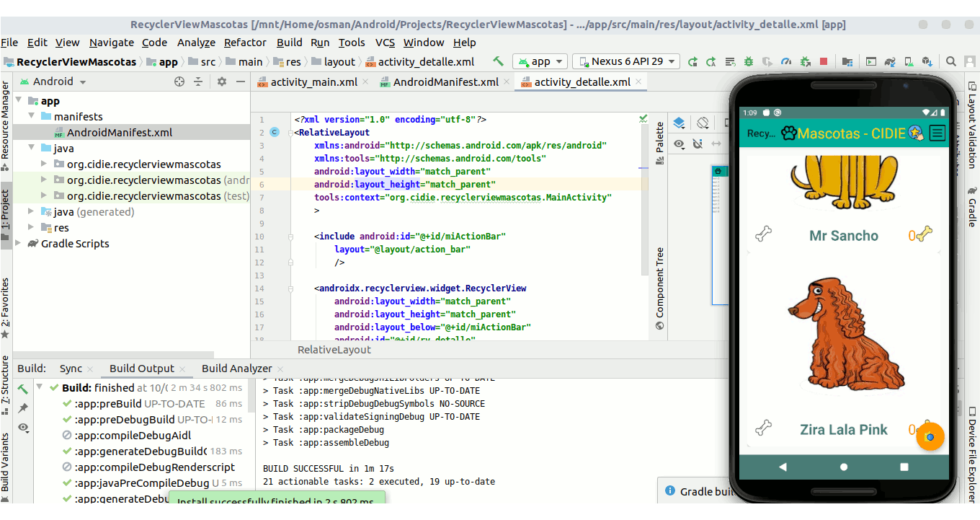Open Android project view dropdown

click(x=53, y=81)
